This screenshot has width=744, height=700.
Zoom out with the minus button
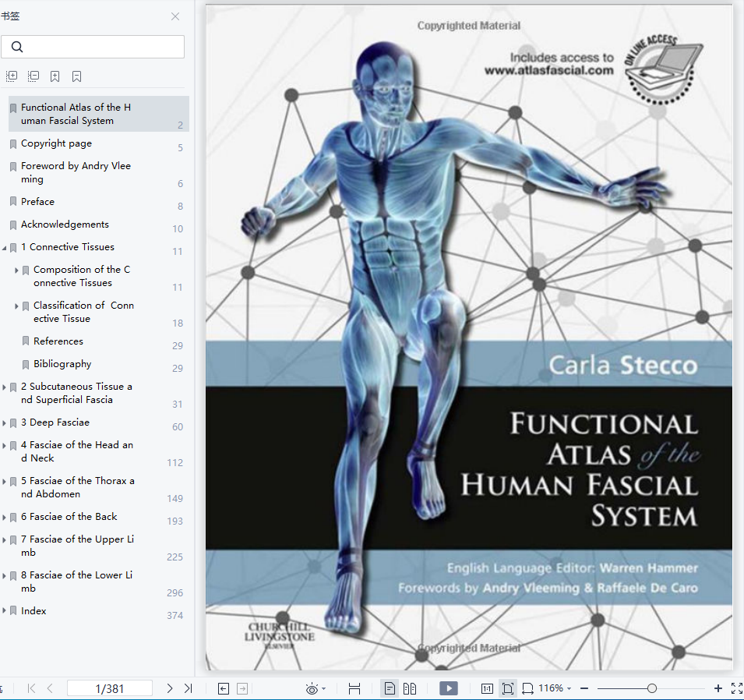pyautogui.click(x=584, y=688)
